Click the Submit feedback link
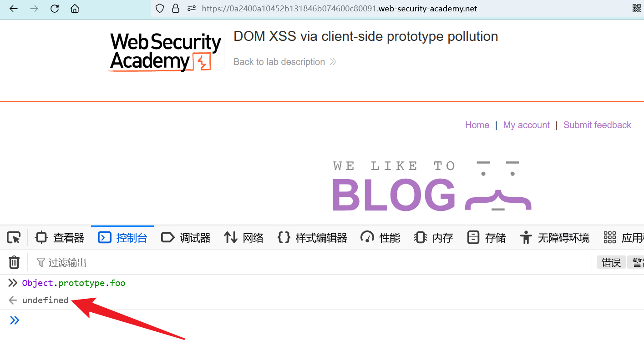This screenshot has height=345, width=644. (x=597, y=125)
